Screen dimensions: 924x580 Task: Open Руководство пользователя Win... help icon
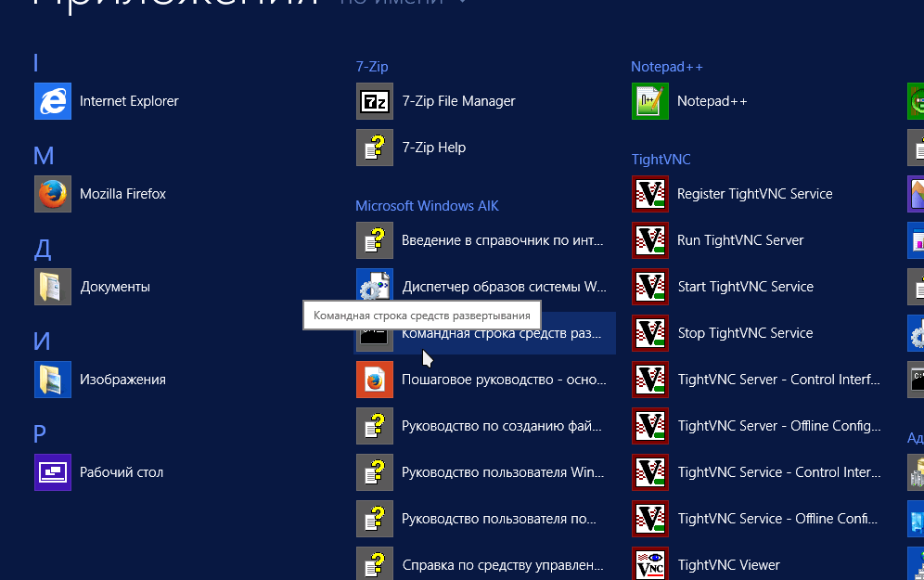pyautogui.click(x=375, y=472)
